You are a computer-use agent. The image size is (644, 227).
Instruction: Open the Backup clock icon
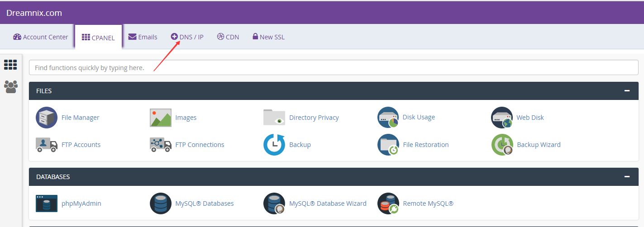tap(274, 145)
